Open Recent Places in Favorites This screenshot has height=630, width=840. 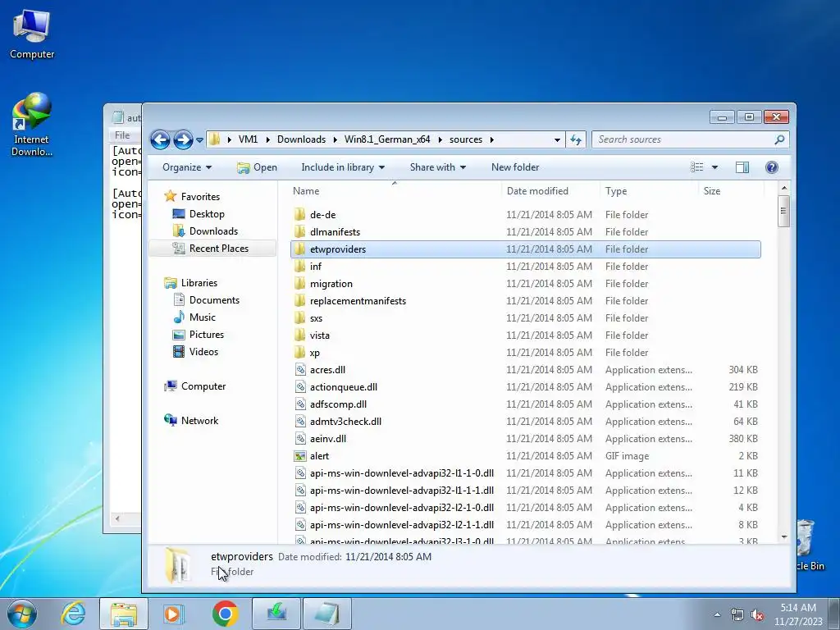pos(218,248)
